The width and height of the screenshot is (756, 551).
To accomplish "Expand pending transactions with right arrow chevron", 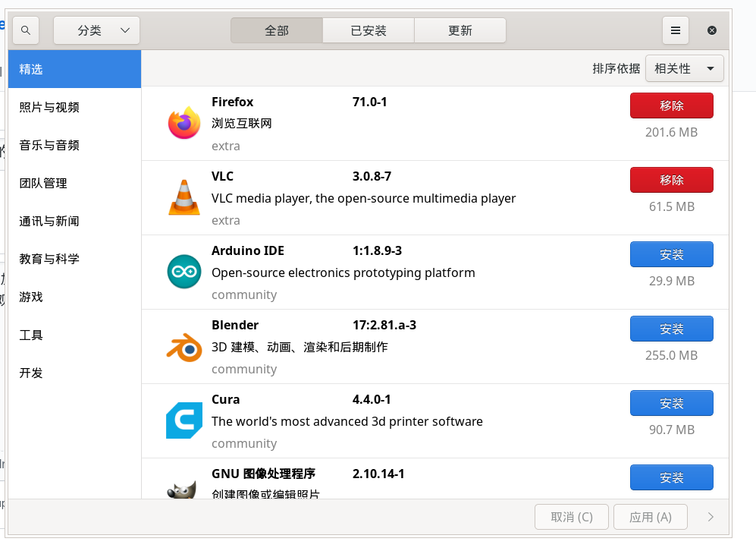I will coord(710,517).
